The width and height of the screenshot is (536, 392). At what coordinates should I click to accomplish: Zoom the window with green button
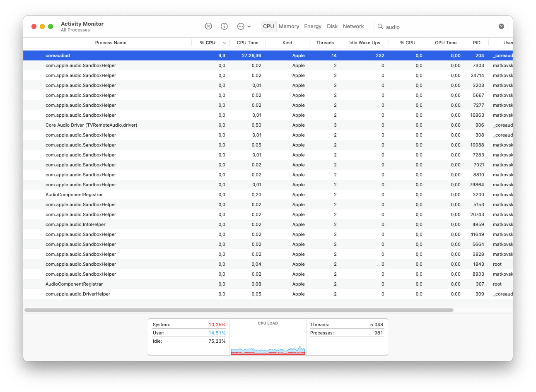pos(51,26)
